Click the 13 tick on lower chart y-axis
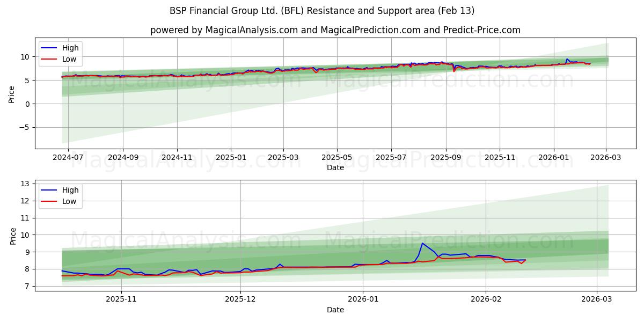The height and width of the screenshot is (322, 644). [26, 184]
